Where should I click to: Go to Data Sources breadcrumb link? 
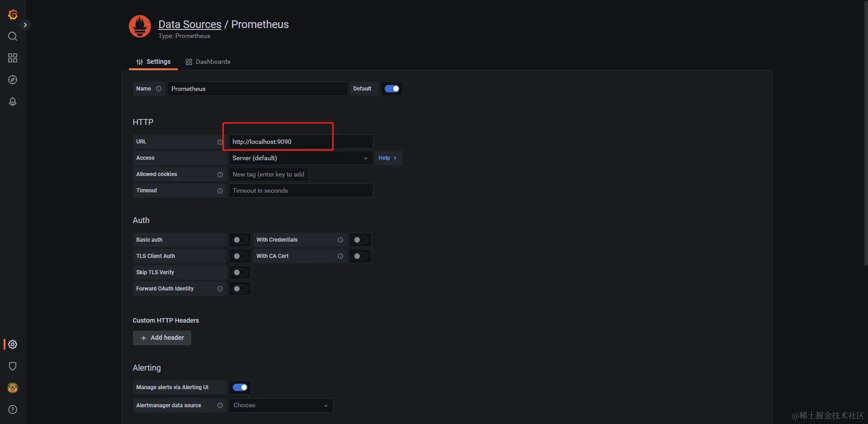(190, 24)
